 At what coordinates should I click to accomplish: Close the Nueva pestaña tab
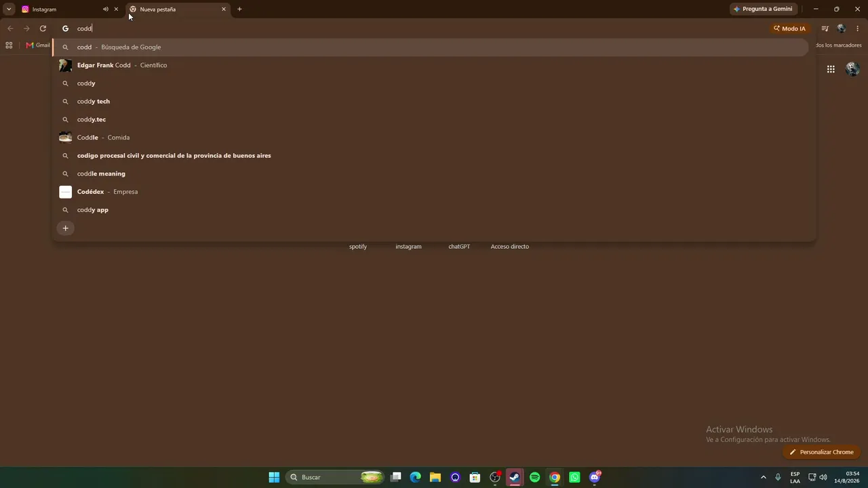(224, 9)
